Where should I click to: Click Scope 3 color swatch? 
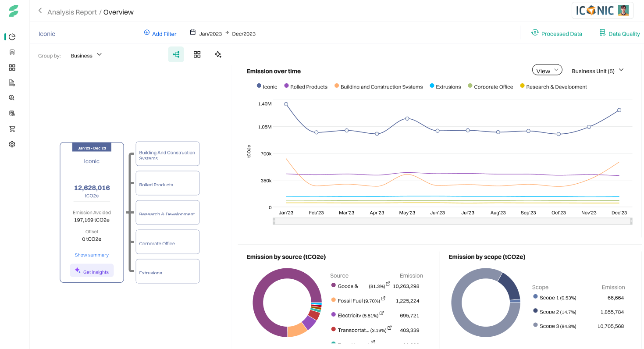[x=535, y=325]
